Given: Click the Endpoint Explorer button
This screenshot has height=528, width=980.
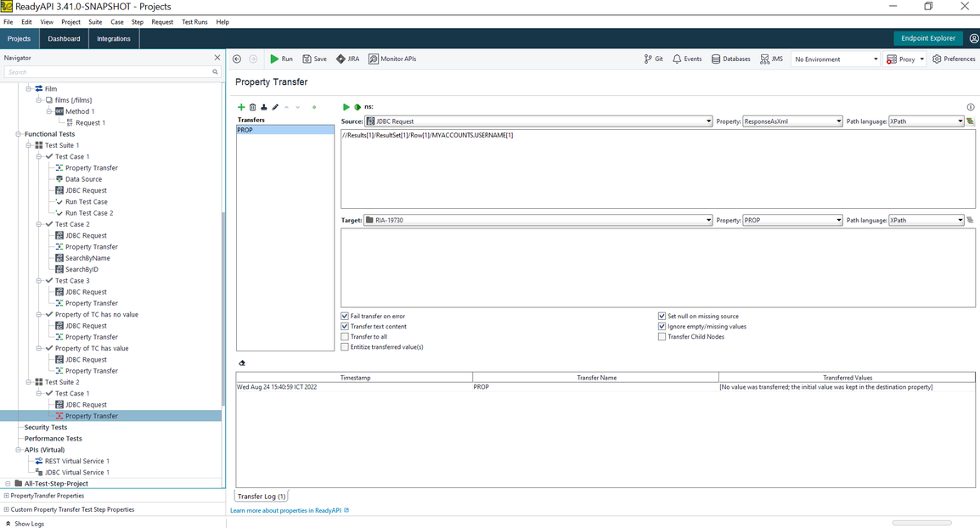Looking at the screenshot, I should click(927, 38).
